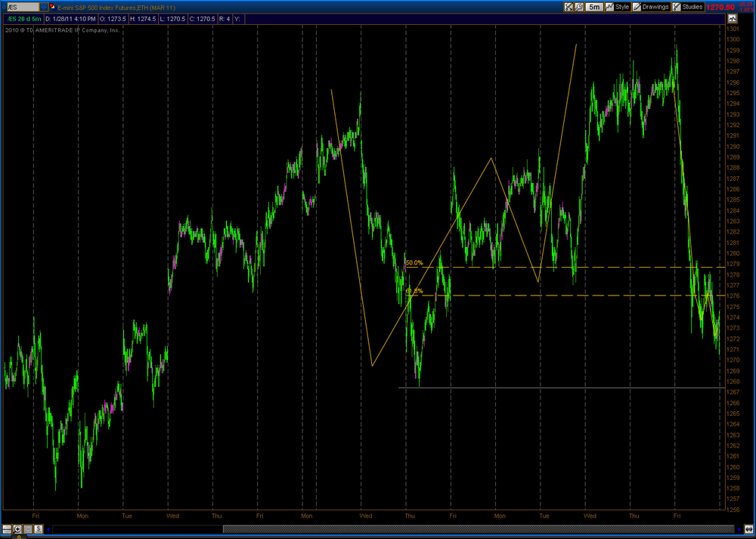The height and width of the screenshot is (539, 756).
Task: Click the 'R: 4' range cell
Action: [225, 20]
